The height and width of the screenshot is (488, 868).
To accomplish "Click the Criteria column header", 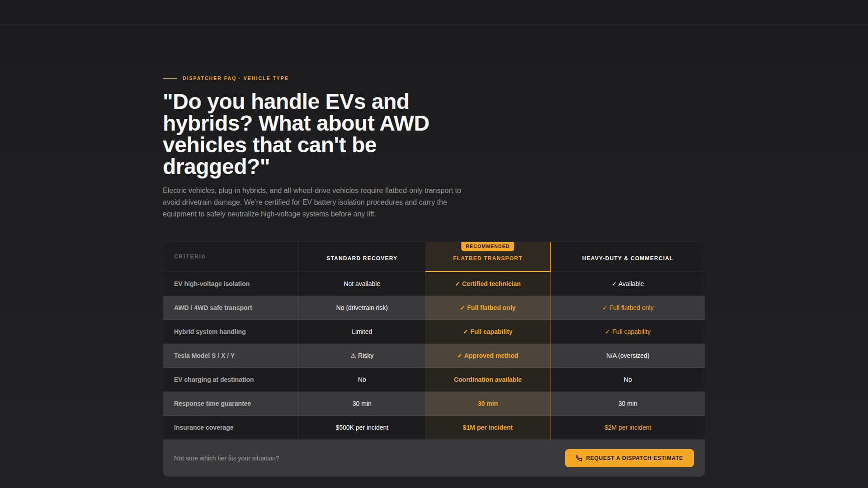I will [189, 257].
